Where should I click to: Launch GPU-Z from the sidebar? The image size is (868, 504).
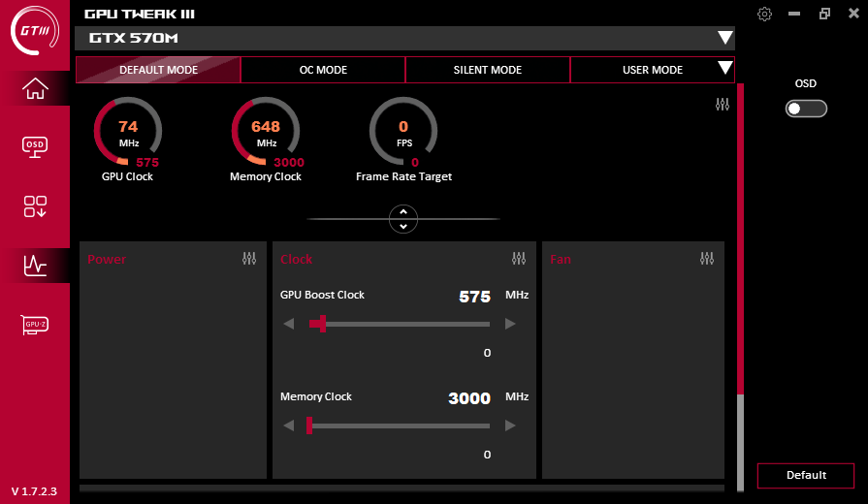[35, 324]
